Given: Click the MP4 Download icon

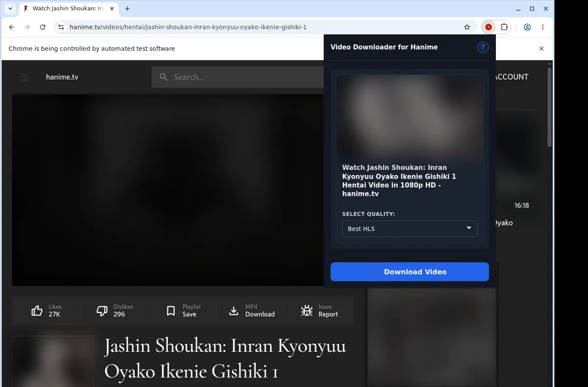Looking at the screenshot, I should [x=234, y=311].
